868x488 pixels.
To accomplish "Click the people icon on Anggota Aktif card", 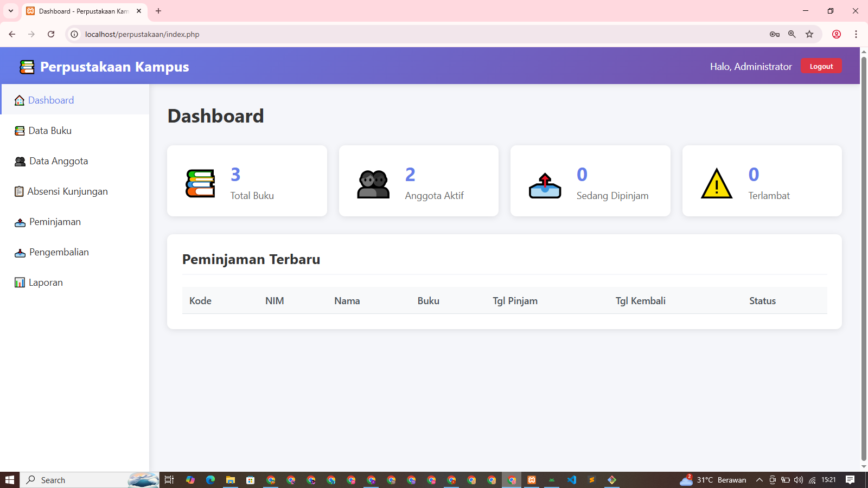I will tap(373, 184).
